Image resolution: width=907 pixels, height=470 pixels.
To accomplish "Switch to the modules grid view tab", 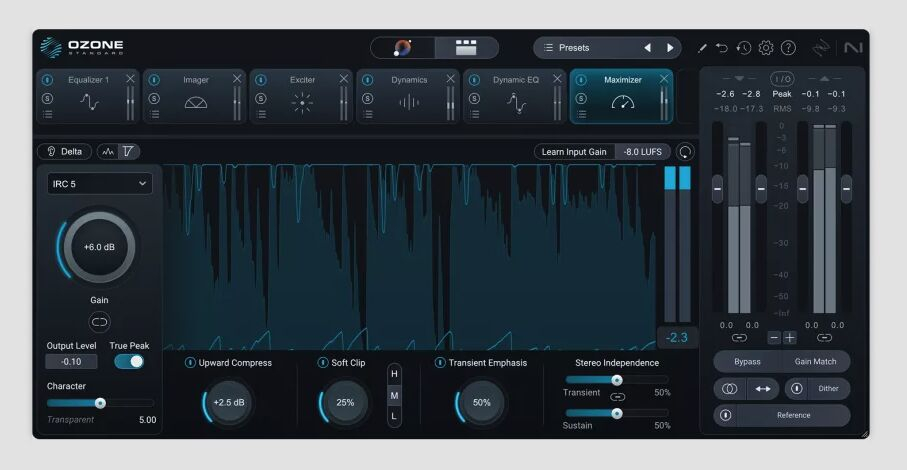I will (466, 48).
